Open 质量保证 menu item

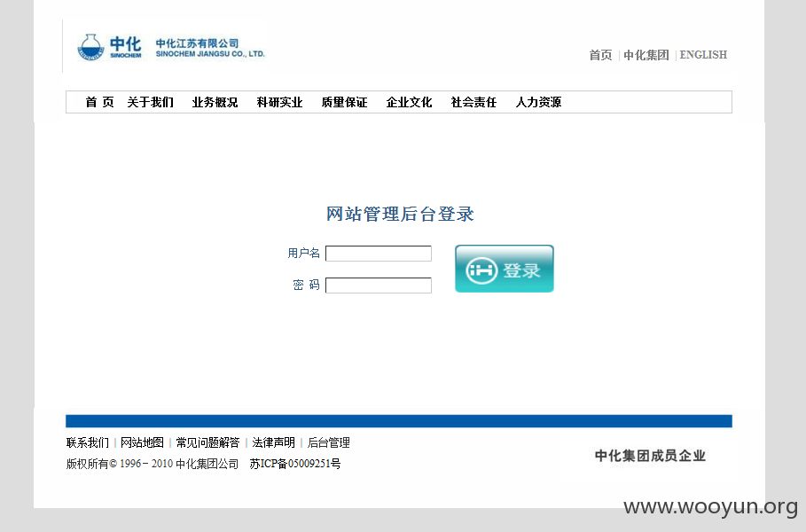click(x=344, y=102)
